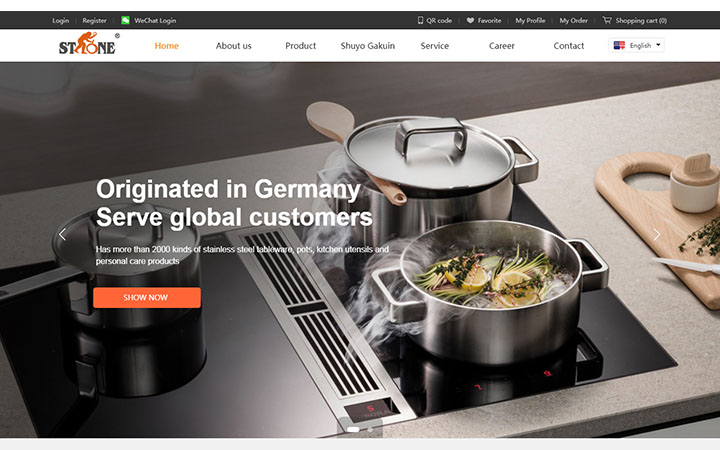Expand the English language dropdown
This screenshot has height=450, width=720.
[636, 45]
